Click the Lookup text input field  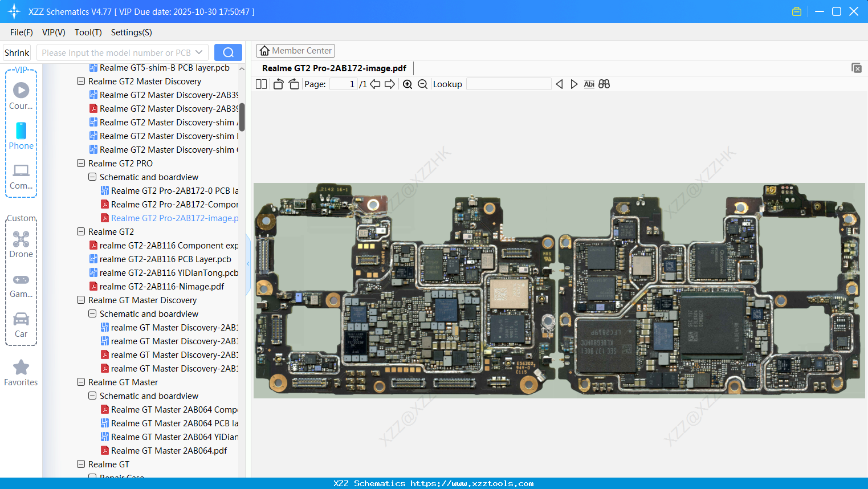508,84
